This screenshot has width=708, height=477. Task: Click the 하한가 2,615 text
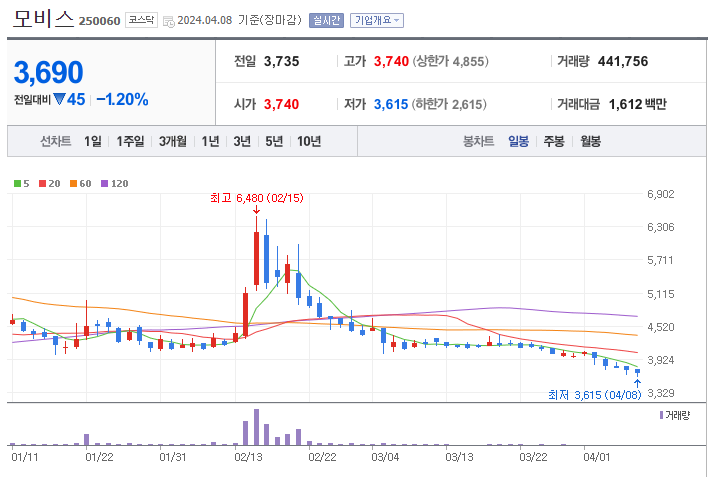(x=449, y=104)
